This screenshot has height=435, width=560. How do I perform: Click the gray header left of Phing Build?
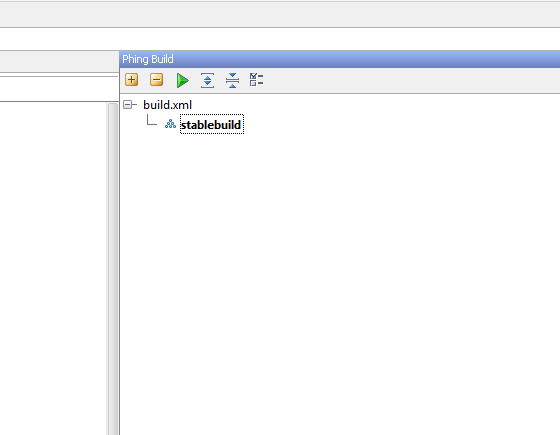coord(59,61)
